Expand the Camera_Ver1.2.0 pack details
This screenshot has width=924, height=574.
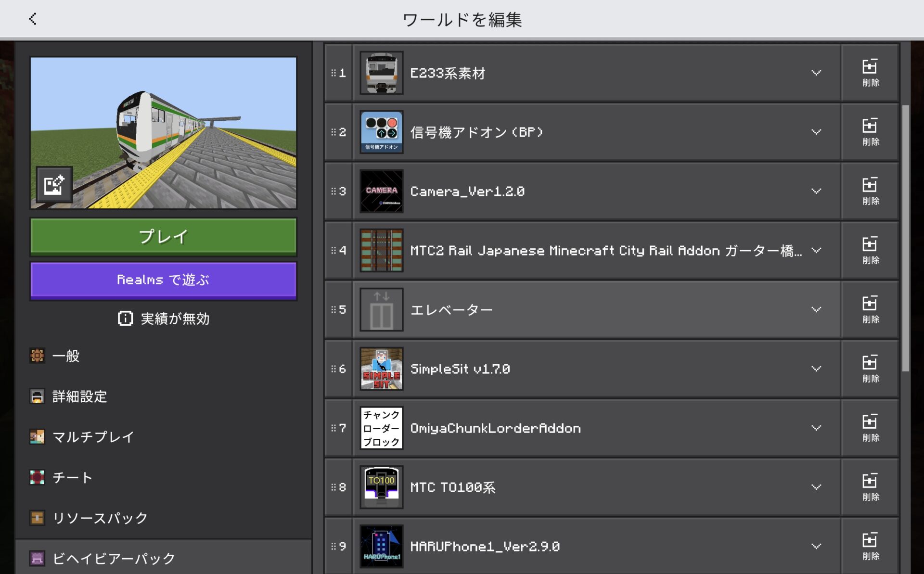coord(816,191)
